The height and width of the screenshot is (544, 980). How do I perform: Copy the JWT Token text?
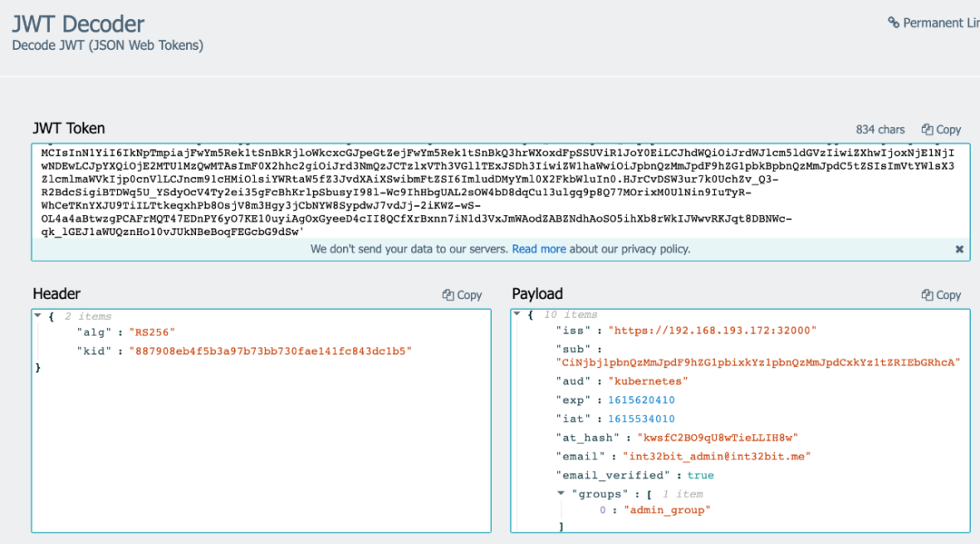pyautogui.click(x=941, y=130)
